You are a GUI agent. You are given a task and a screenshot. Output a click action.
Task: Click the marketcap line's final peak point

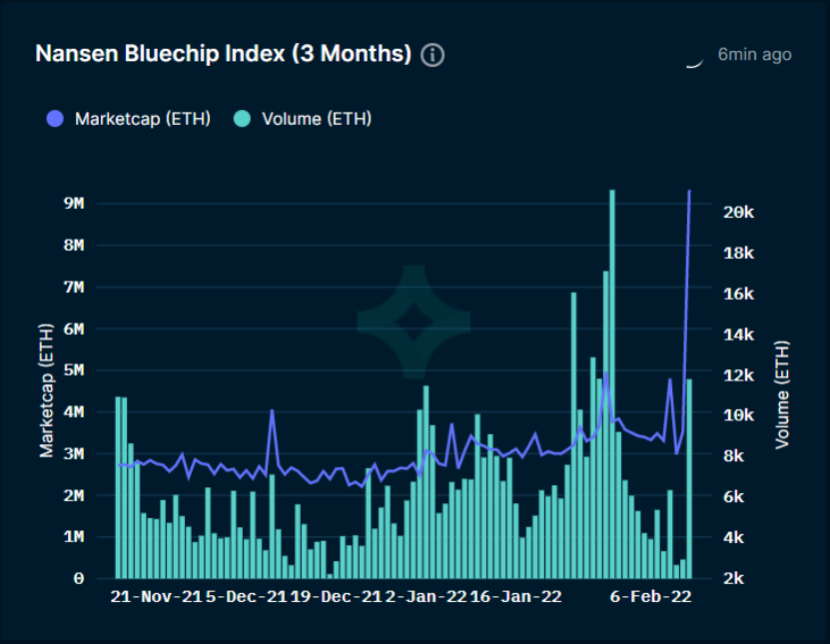pyautogui.click(x=689, y=191)
